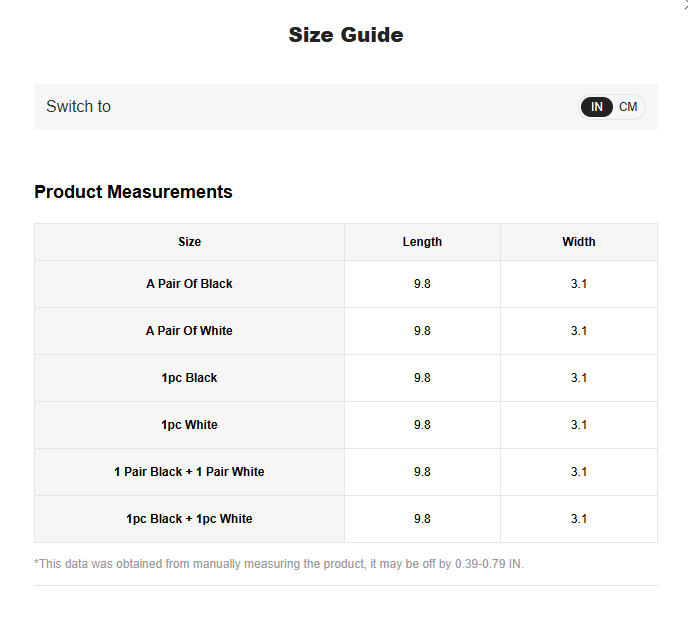This screenshot has width=688, height=622.
Task: Click the Width column header
Action: (x=578, y=242)
